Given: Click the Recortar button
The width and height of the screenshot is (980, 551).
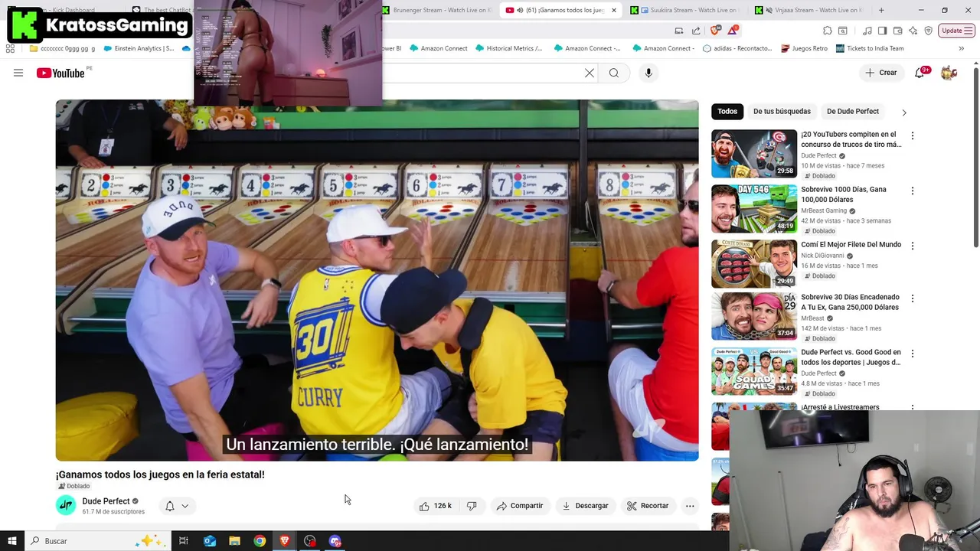Looking at the screenshot, I should pos(648,506).
